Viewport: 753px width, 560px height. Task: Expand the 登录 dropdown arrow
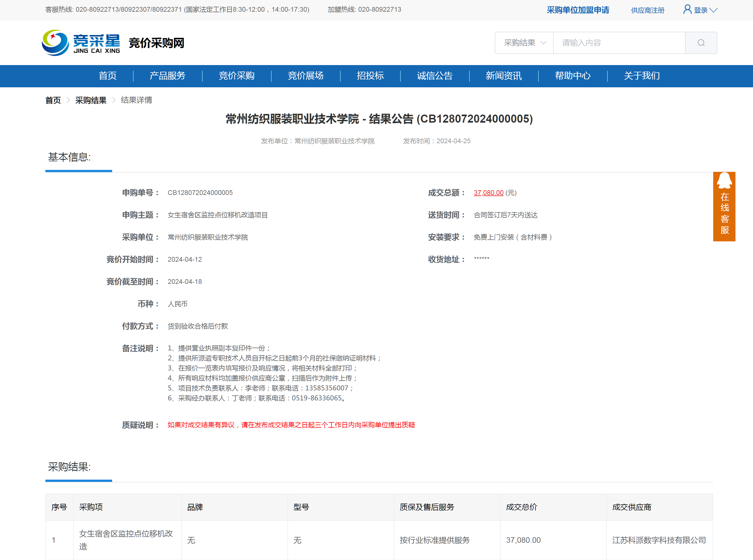(713, 10)
